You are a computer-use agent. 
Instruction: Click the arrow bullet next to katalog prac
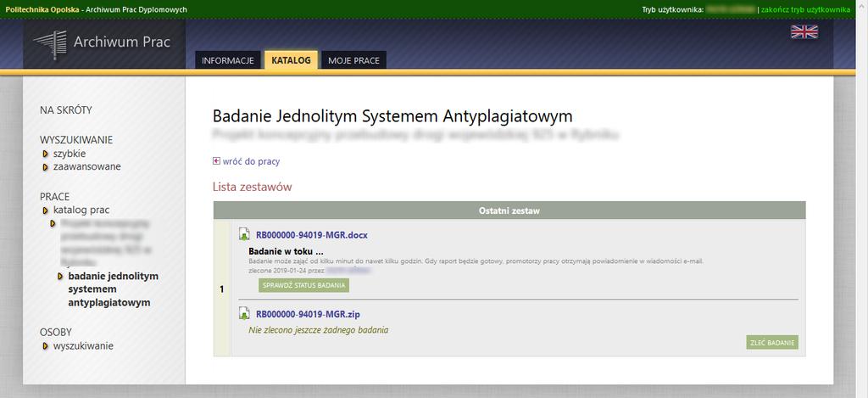pyautogui.click(x=46, y=210)
